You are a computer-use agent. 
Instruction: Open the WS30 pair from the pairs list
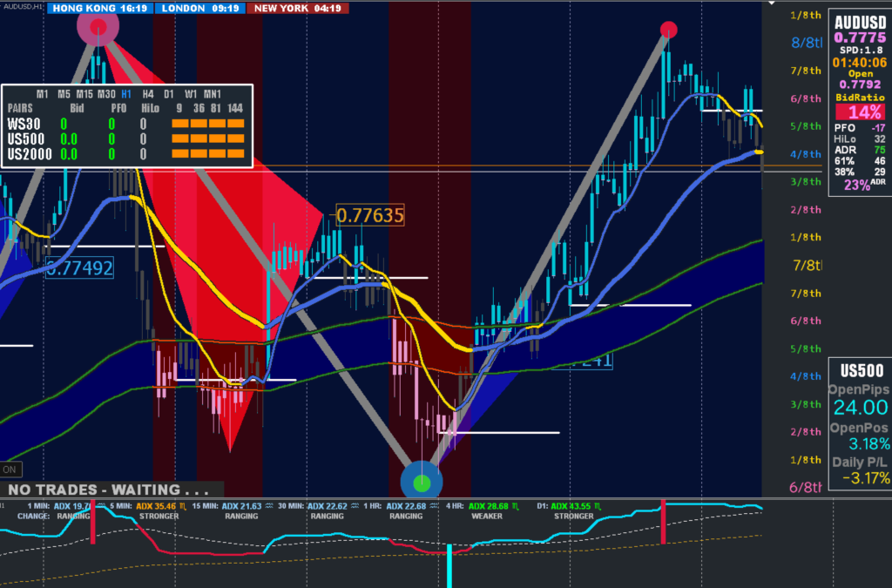click(24, 125)
